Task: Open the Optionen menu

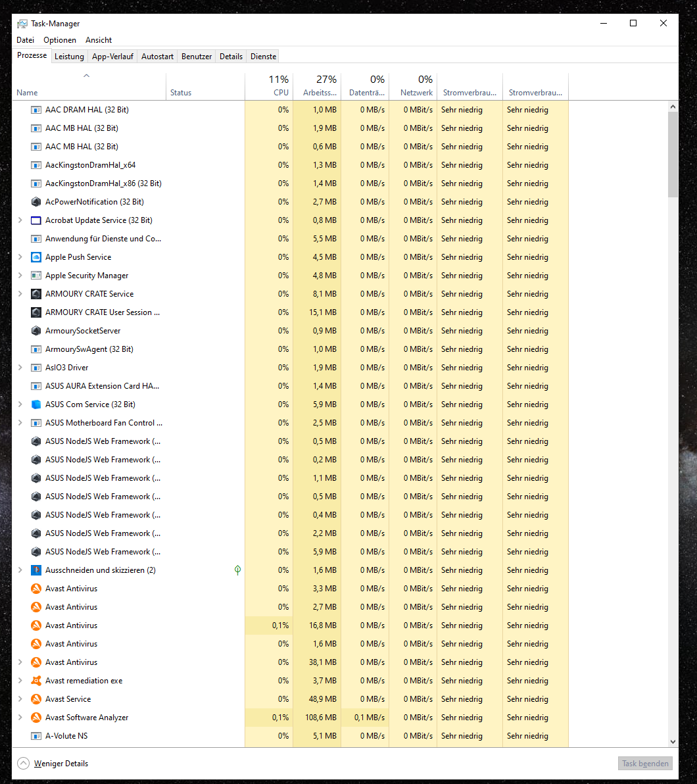Action: 59,40
